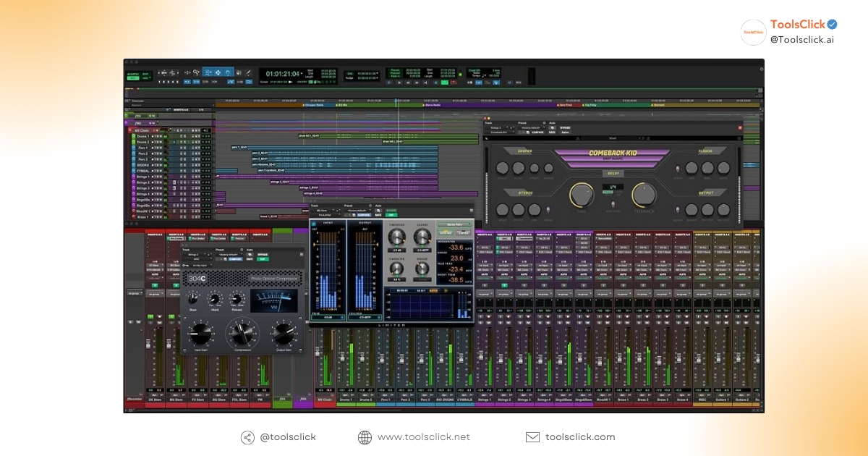This screenshot has height=456, width=868.
Task: Click the main counter 01:01:21:04
Action: pos(283,74)
